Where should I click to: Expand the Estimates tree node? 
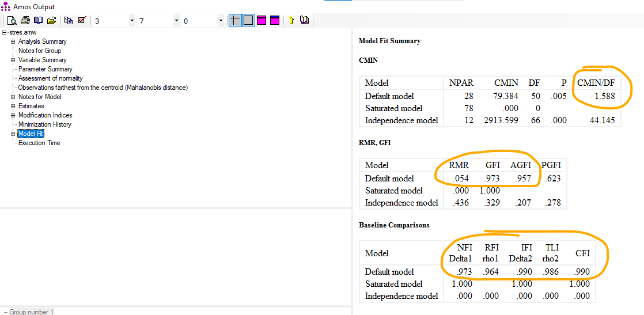13,106
